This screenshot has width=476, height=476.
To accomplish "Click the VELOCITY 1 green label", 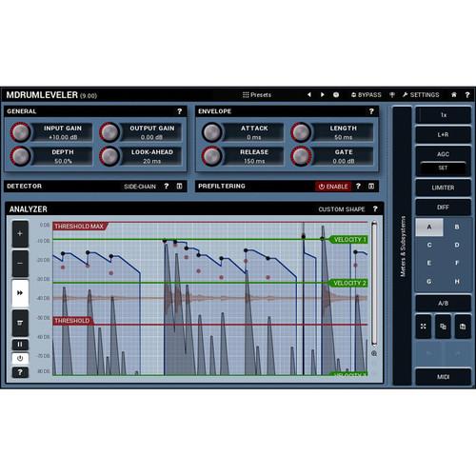I will (x=348, y=240).
